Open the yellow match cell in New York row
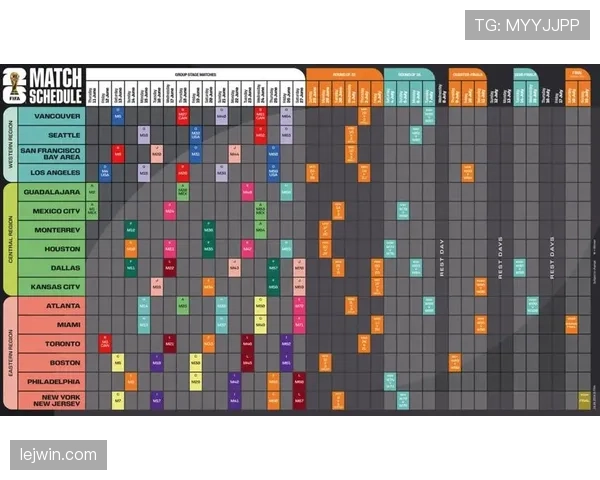600x480 pixels. coord(118,401)
